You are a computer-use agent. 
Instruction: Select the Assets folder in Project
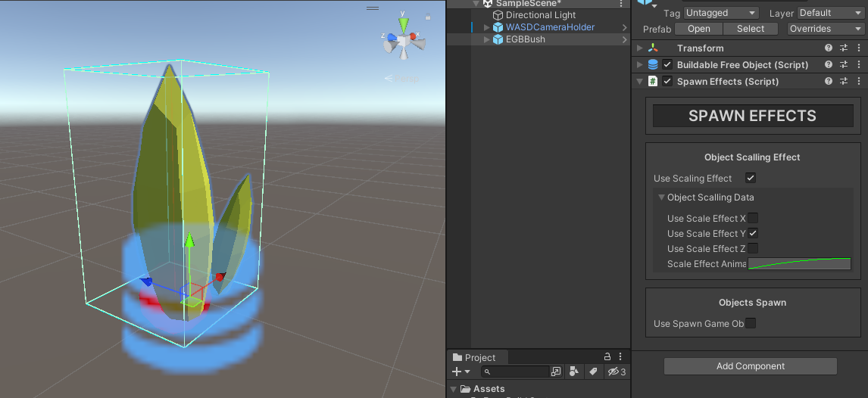489,389
